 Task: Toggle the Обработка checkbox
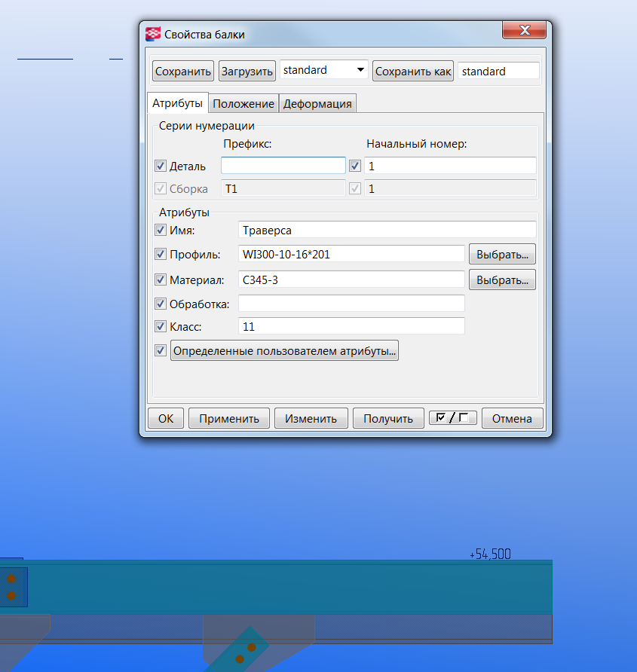click(x=161, y=304)
